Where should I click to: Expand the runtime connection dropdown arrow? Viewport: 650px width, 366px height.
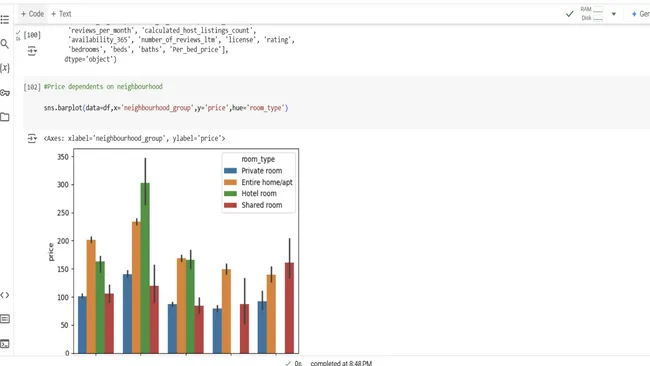pos(614,14)
